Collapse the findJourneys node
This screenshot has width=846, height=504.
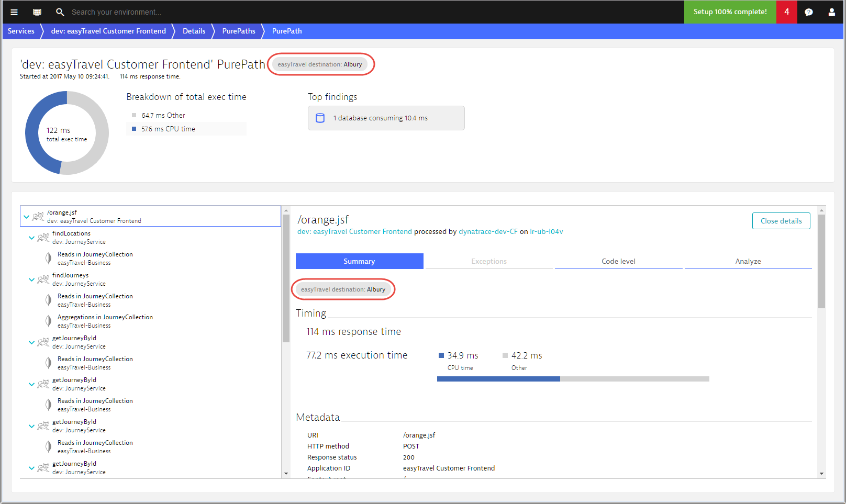[31, 279]
